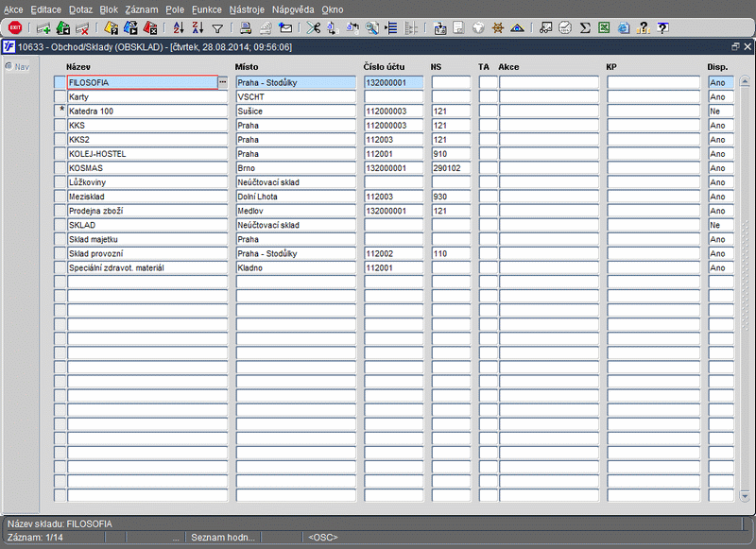Click the Název field containing KOLEJ-HOSTEL

[x=147, y=154]
